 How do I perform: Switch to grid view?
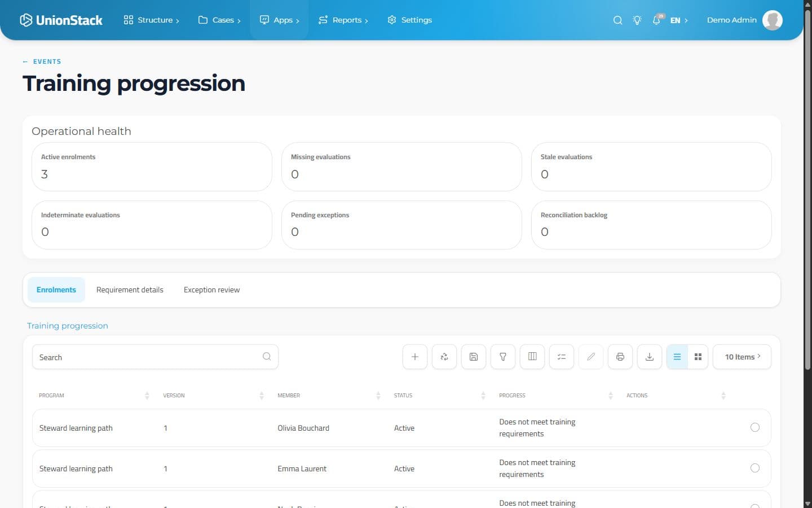click(698, 357)
